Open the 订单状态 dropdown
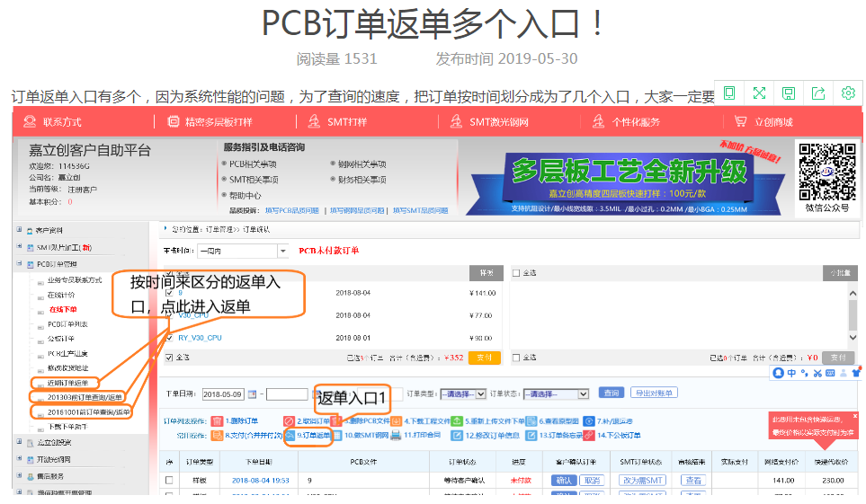Image resolution: width=866 pixels, height=504 pixels. click(x=558, y=393)
